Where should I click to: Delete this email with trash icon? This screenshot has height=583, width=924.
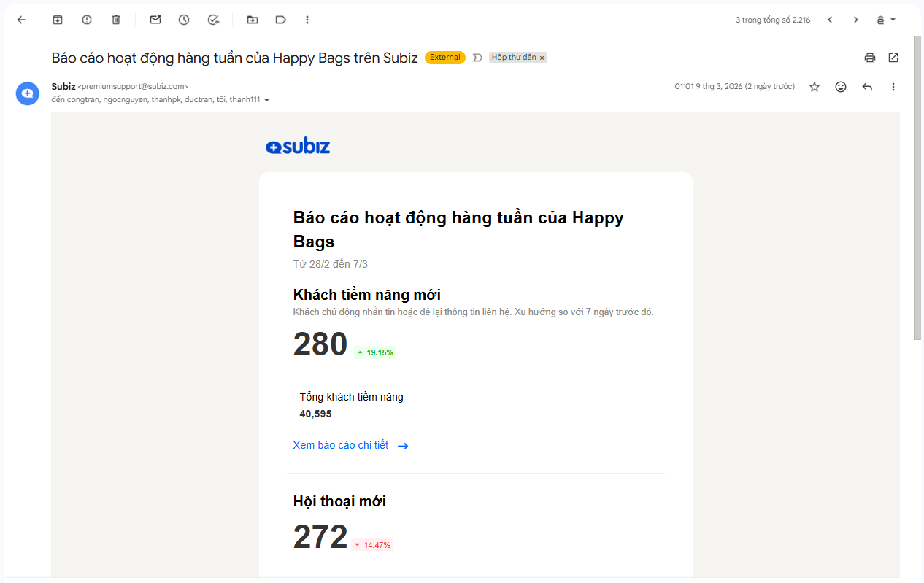[116, 20]
